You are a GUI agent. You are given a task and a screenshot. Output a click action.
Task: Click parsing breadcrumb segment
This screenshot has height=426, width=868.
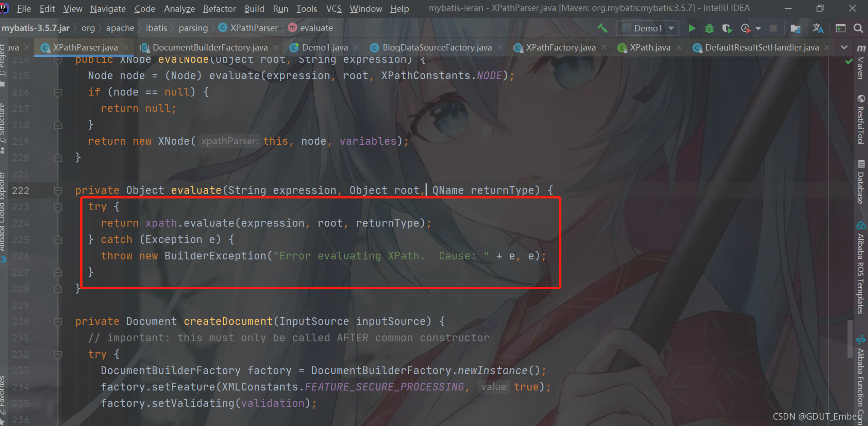[193, 28]
